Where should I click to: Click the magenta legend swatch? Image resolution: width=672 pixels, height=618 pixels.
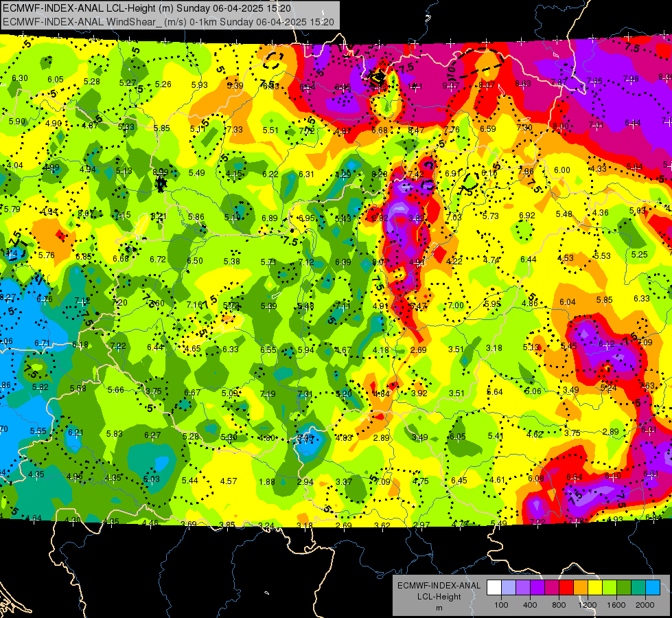click(x=552, y=588)
